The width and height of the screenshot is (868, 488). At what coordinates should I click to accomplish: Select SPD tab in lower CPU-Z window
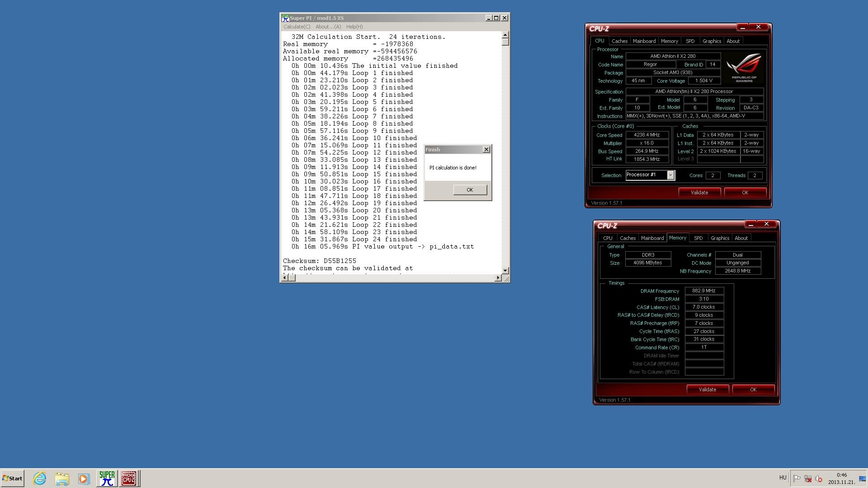pyautogui.click(x=698, y=238)
